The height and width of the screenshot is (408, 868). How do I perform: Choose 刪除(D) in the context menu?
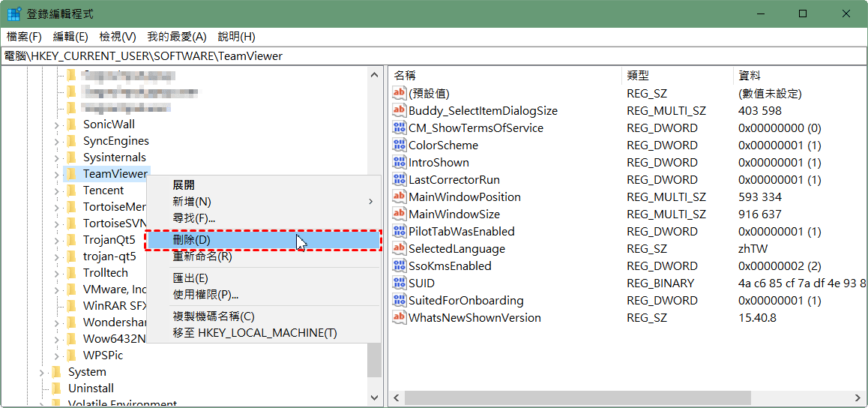coord(192,240)
